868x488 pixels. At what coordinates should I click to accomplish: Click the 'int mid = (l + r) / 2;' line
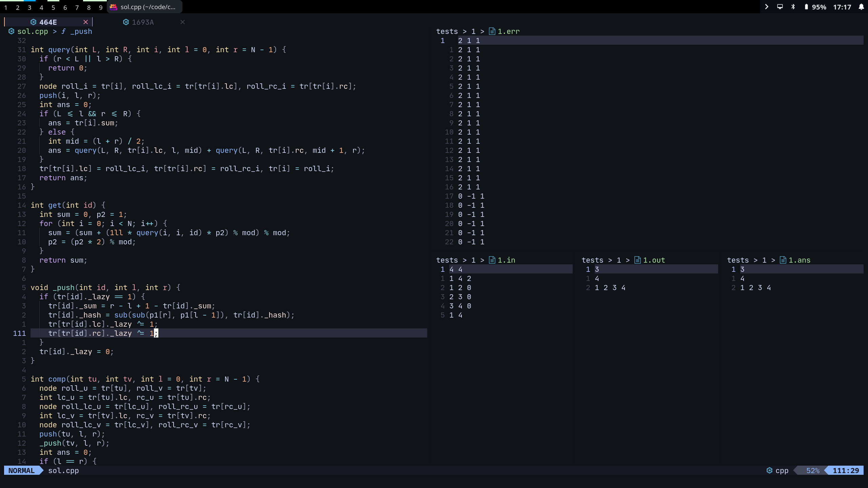96,141
